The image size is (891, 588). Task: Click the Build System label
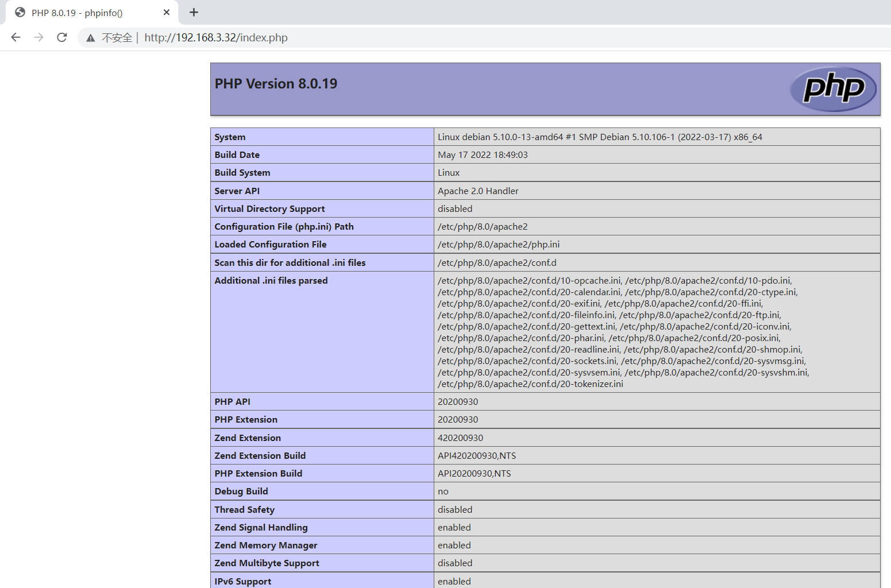click(x=242, y=173)
